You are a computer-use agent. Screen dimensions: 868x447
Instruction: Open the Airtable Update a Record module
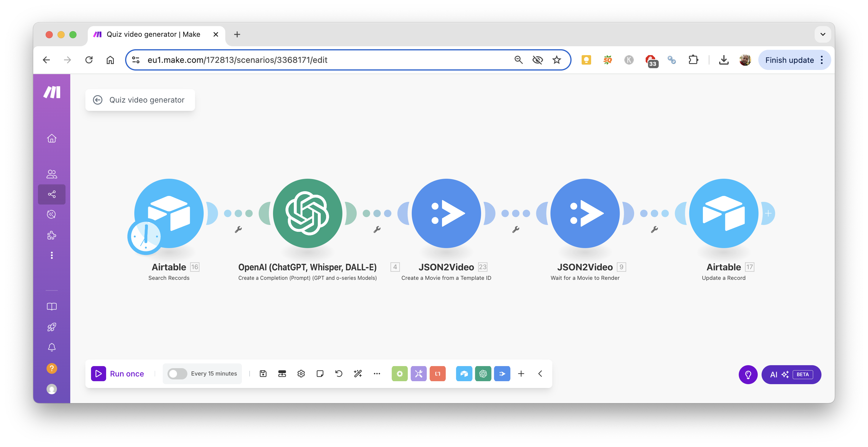click(x=723, y=213)
